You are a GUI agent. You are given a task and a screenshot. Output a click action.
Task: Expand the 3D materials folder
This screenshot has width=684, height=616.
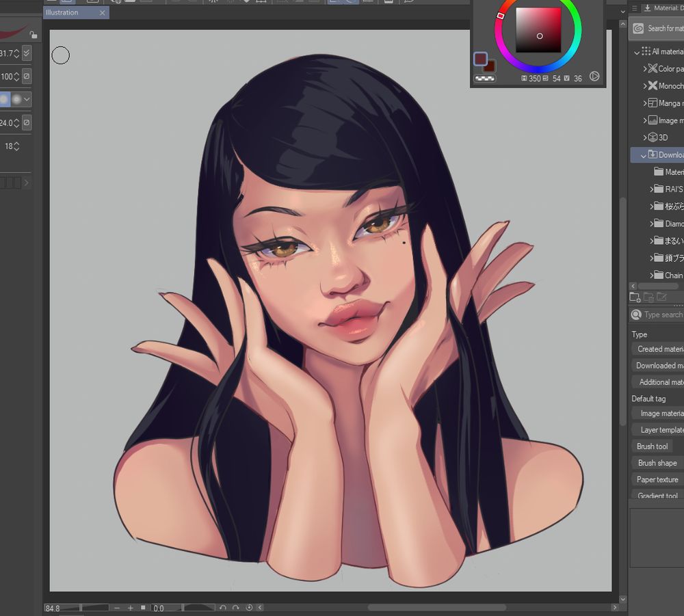pyautogui.click(x=645, y=137)
